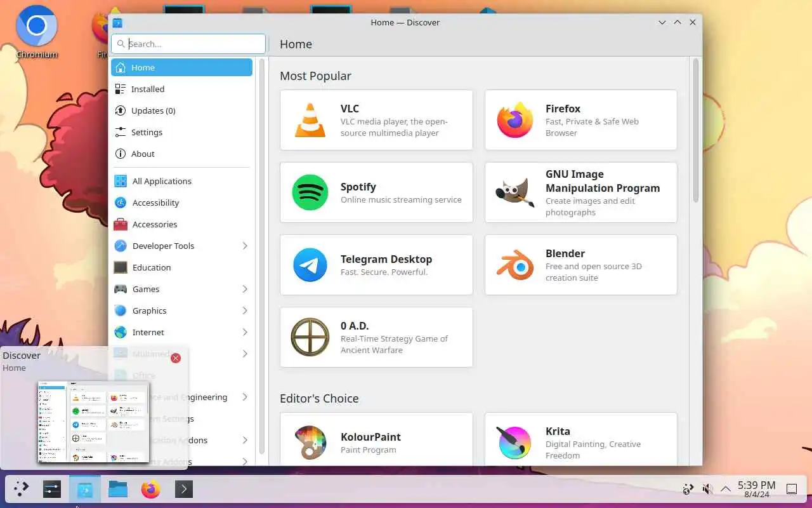Viewport: 812px width, 508px height.
Task: Select the Accessories category label
Action: tap(155, 224)
